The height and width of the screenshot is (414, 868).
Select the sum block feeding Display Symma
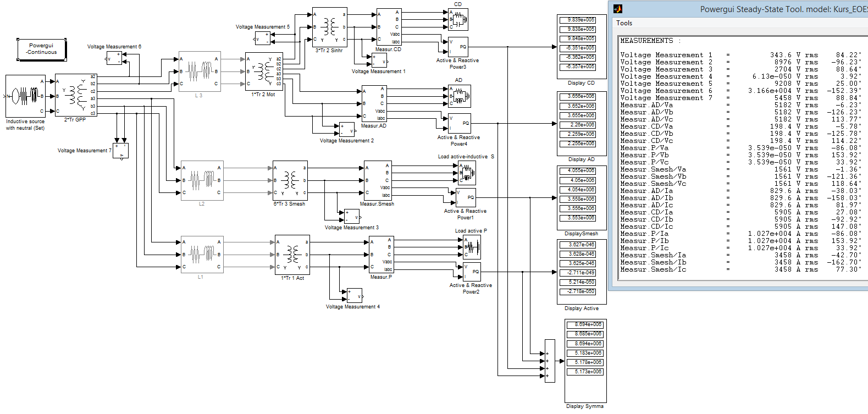550,361
